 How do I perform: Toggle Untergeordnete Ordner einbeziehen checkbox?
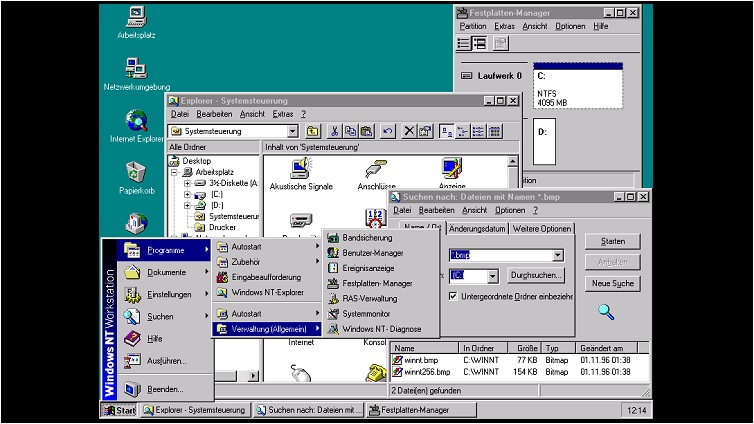point(454,296)
